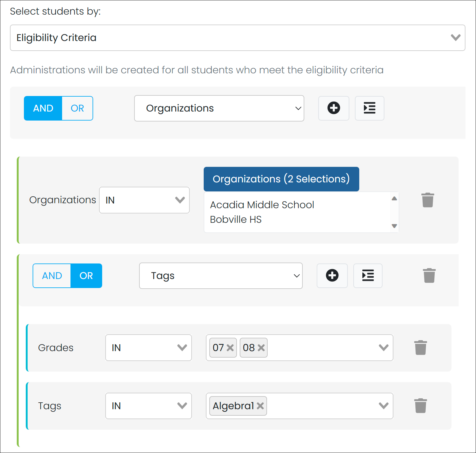Click Organizations (2 Selections) button
The height and width of the screenshot is (453, 476).
pyautogui.click(x=281, y=179)
